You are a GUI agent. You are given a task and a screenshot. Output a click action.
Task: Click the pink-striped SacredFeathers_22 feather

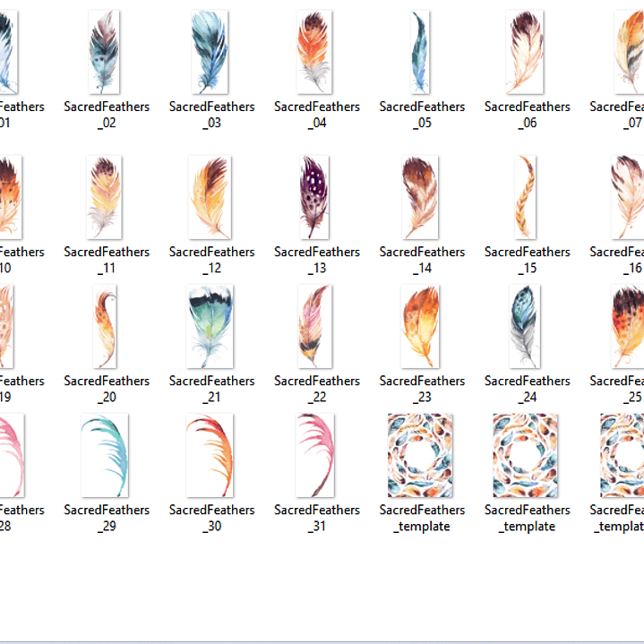click(315, 327)
